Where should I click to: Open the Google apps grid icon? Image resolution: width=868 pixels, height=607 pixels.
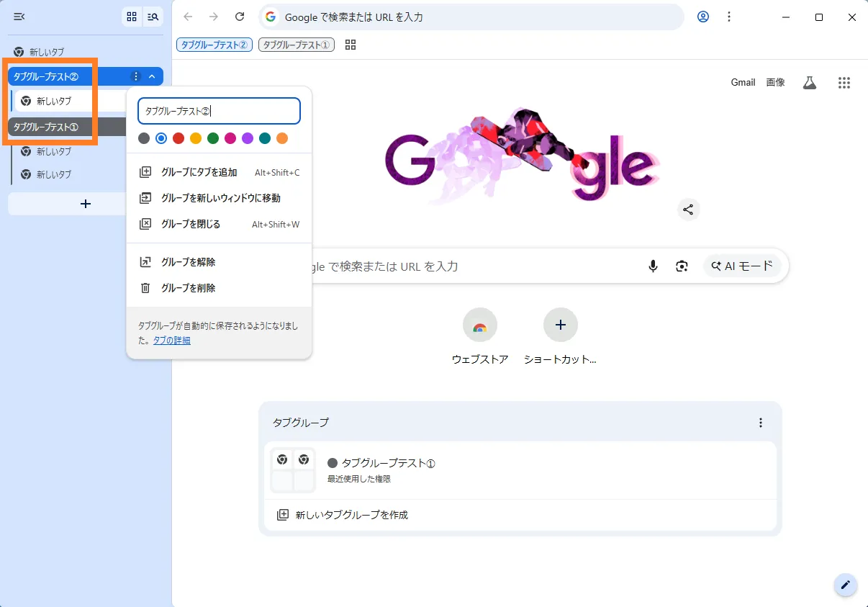click(x=844, y=83)
